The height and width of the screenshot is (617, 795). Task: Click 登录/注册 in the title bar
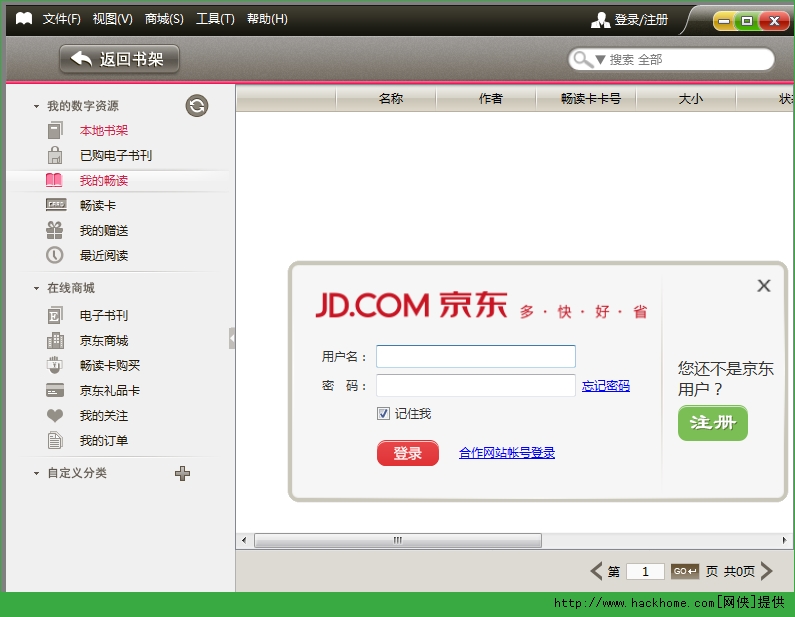(x=641, y=20)
